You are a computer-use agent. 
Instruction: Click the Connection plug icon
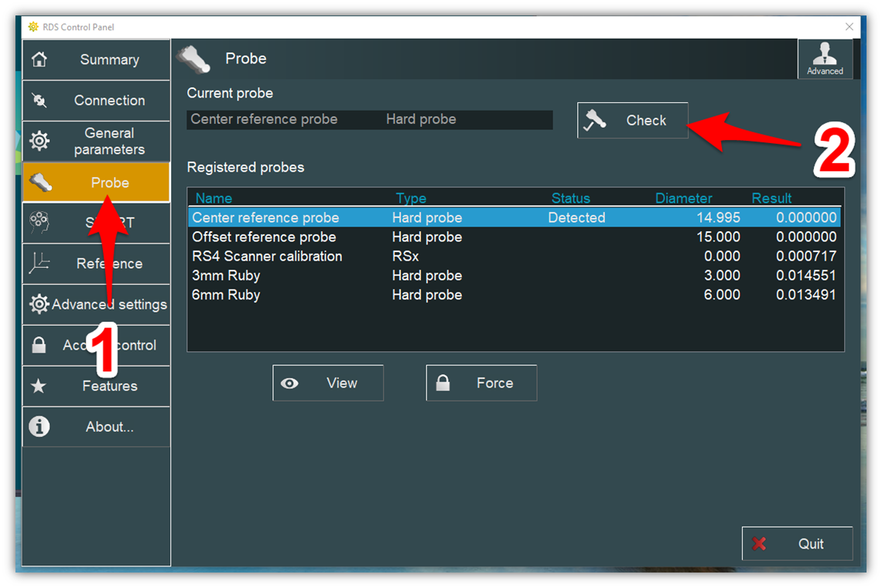pyautogui.click(x=39, y=101)
